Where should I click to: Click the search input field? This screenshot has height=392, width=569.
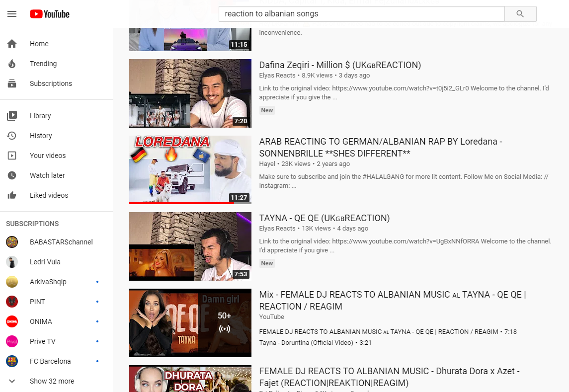361,14
